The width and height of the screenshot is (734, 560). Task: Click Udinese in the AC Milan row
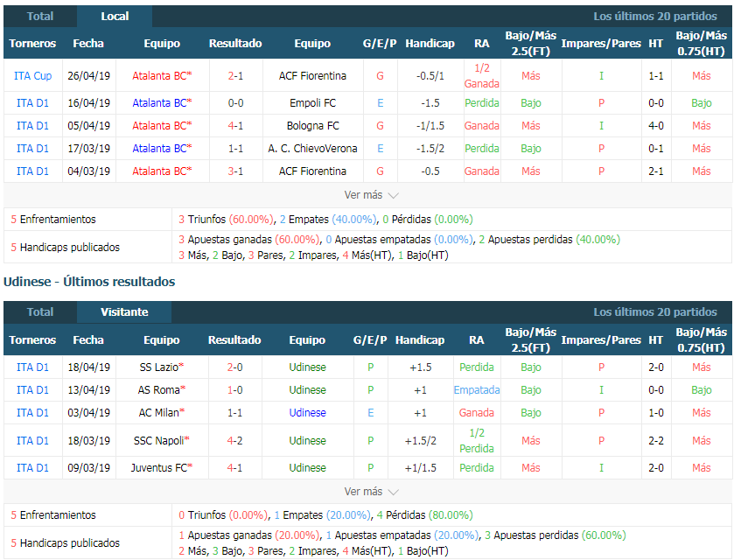tap(308, 412)
